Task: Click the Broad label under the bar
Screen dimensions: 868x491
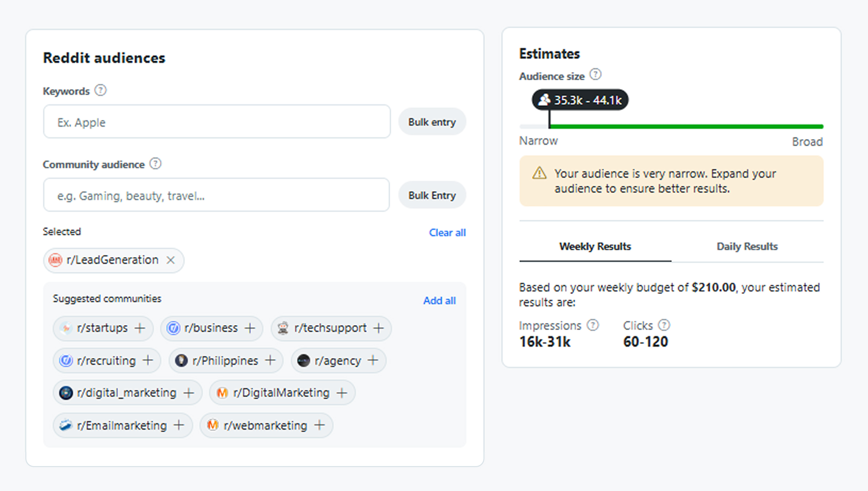Action: (807, 141)
